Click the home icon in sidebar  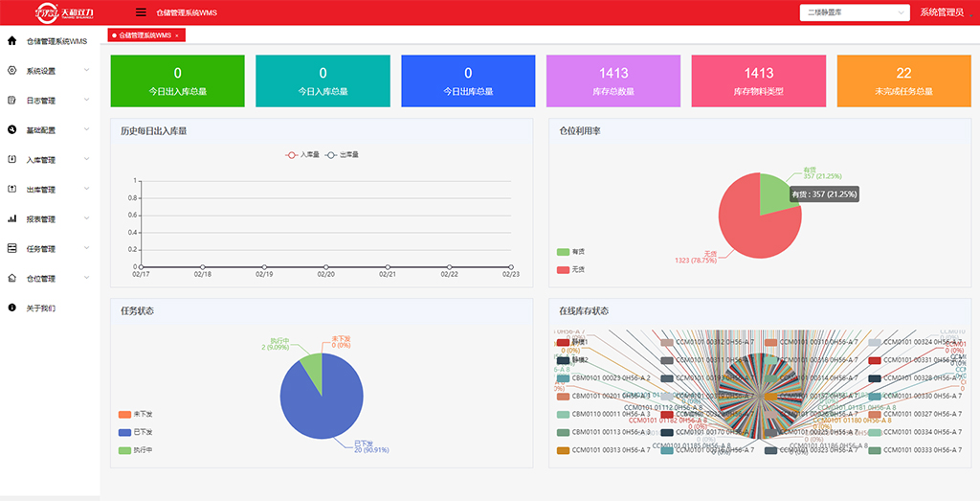(x=12, y=41)
